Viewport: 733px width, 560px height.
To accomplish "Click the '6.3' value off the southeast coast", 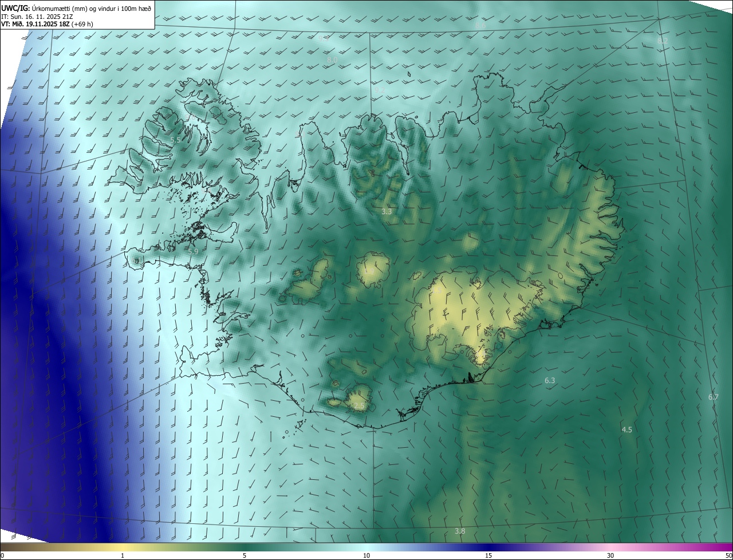I will (x=550, y=380).
